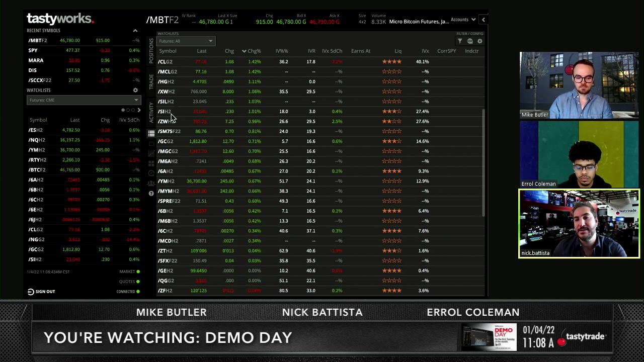
Task: Collapse the Recent Symbols section chevron
Action: point(135,31)
